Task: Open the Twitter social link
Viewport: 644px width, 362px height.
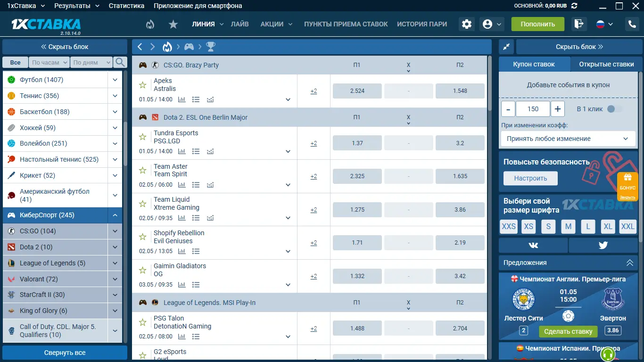Action: (603, 245)
